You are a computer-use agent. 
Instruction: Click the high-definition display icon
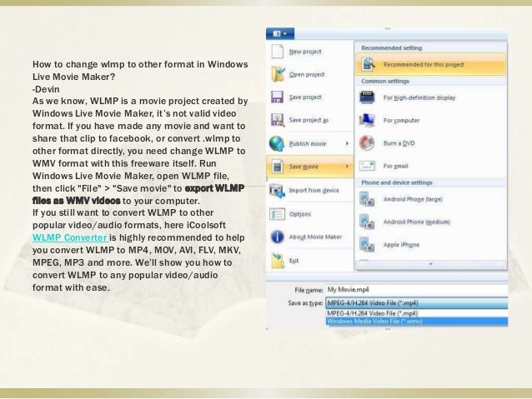pos(367,97)
